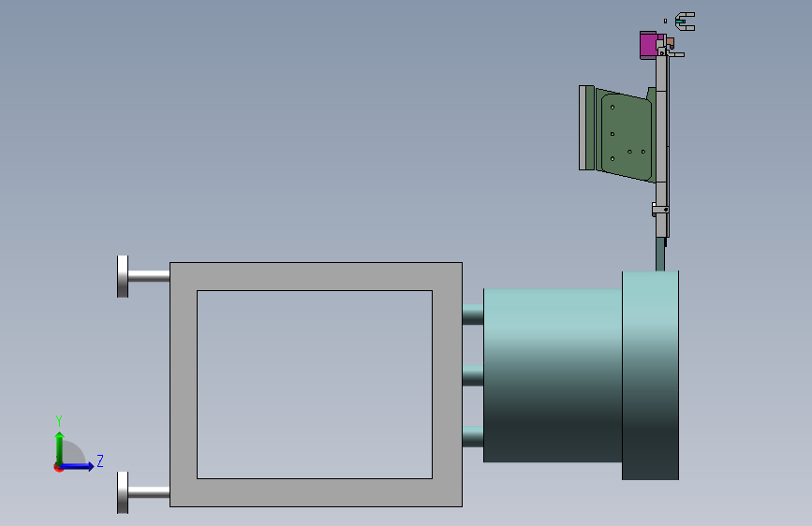
Task: Click the red origin ball of the triad
Action: (x=58, y=467)
